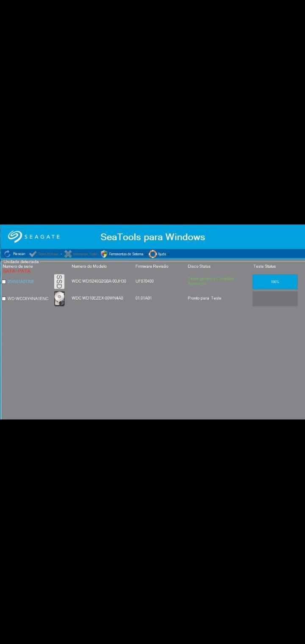Click firmware UF870400
Image resolution: width=305 pixels, height=644 pixels.
click(x=144, y=281)
